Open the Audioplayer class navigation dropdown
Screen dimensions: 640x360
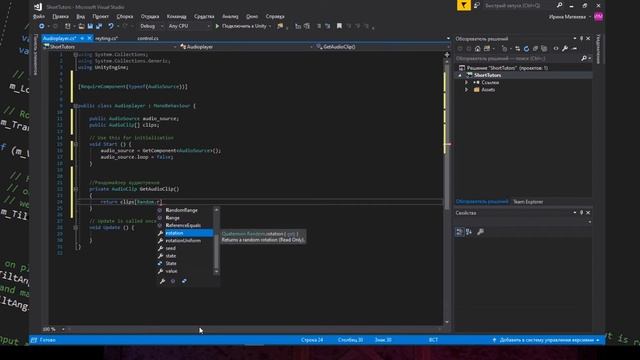[246, 47]
